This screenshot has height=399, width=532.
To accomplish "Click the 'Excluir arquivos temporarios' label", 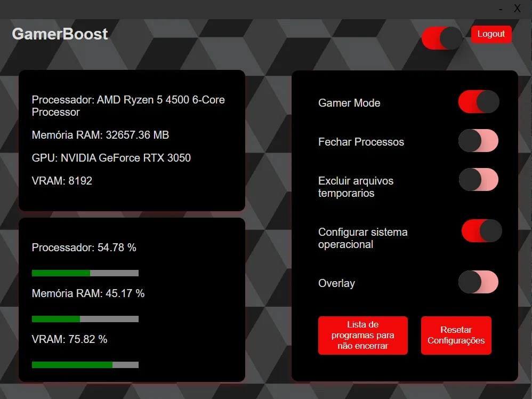I will (356, 187).
